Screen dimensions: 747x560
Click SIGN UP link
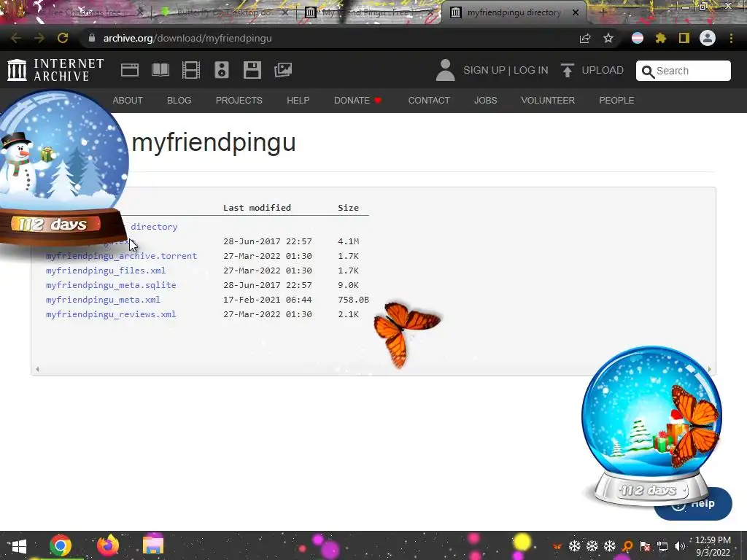click(484, 70)
